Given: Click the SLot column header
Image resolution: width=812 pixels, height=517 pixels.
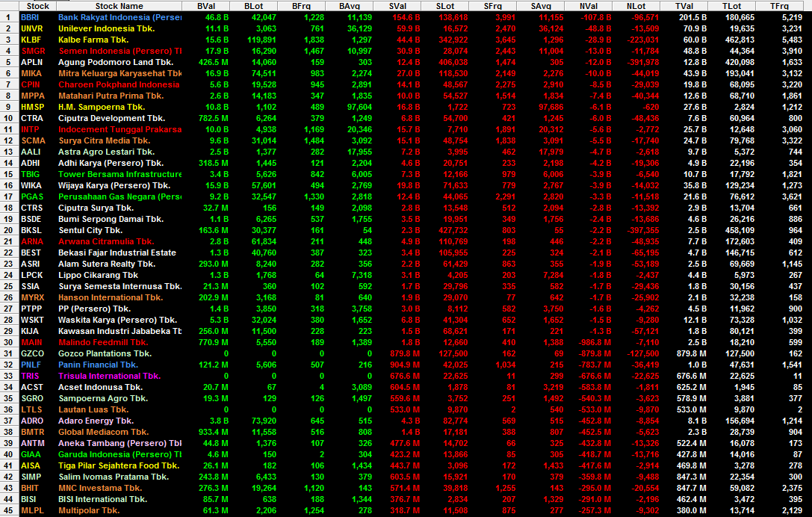Looking at the screenshot, I should point(444,6).
